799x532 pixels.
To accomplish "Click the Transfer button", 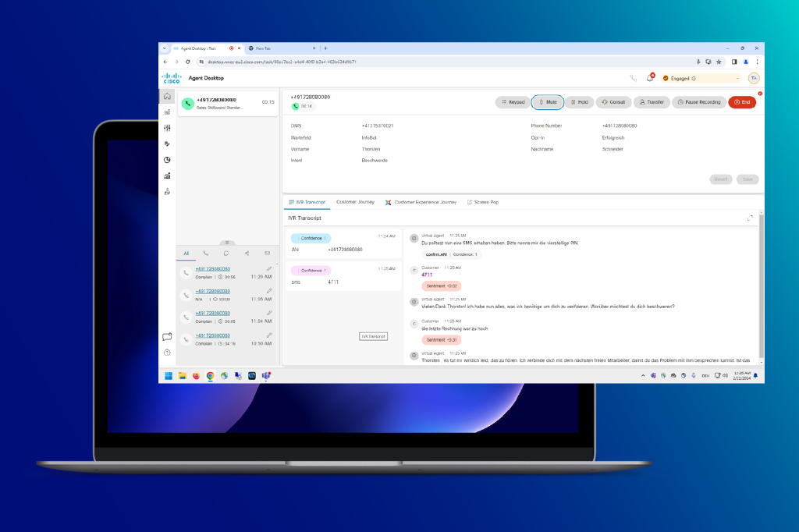I will [652, 102].
